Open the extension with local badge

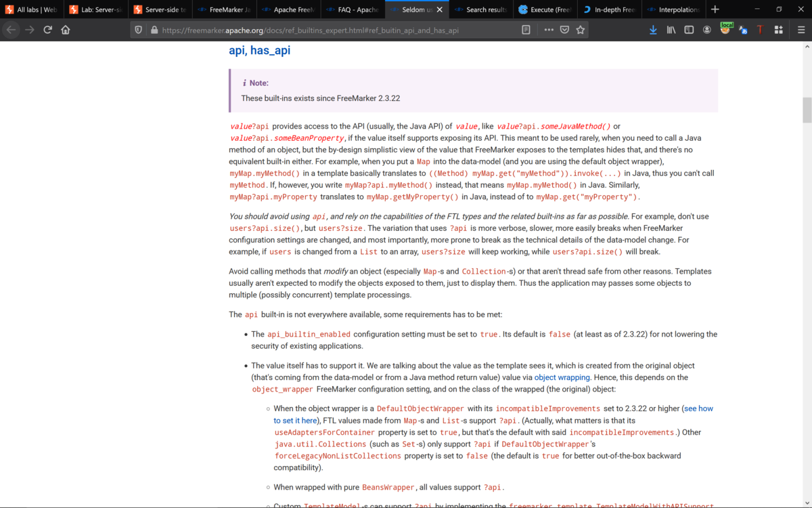(x=725, y=29)
